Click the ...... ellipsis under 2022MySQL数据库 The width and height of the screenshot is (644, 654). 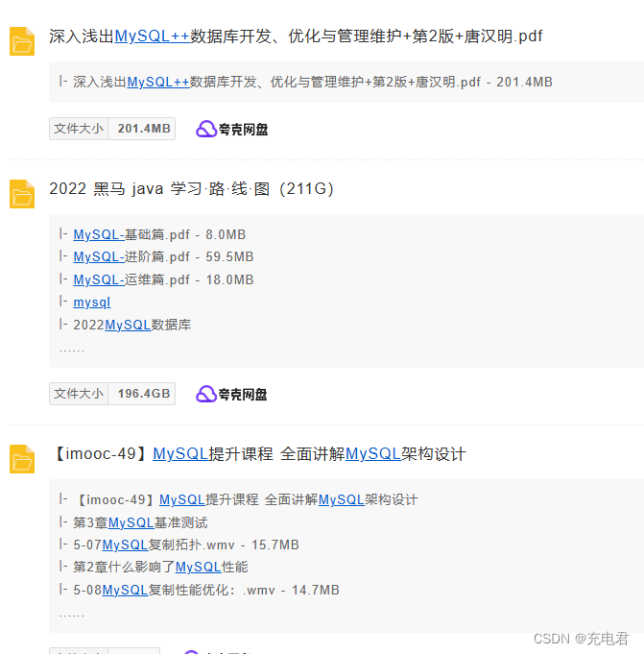tap(72, 351)
